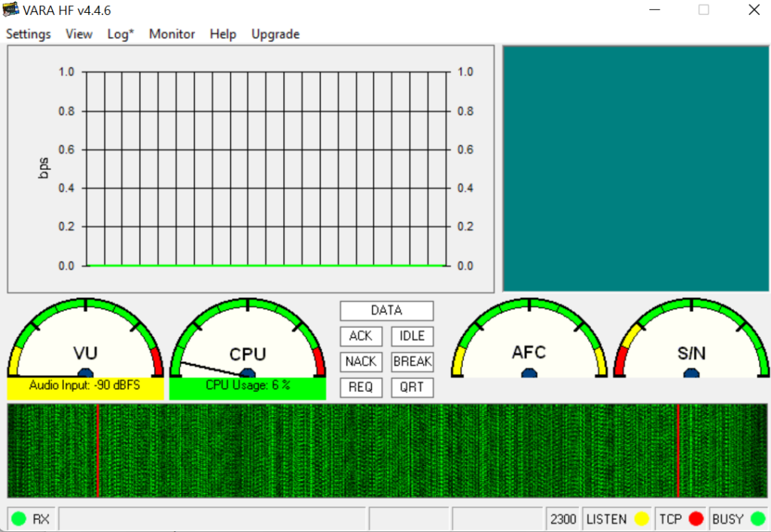Click the 2300 bandwidth field
This screenshot has height=532, width=771.
(563, 519)
